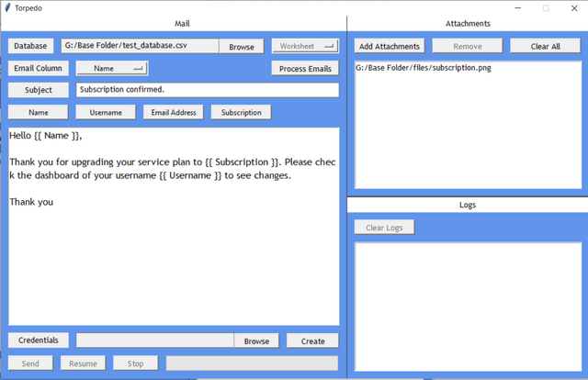Click the Send button

[30, 363]
